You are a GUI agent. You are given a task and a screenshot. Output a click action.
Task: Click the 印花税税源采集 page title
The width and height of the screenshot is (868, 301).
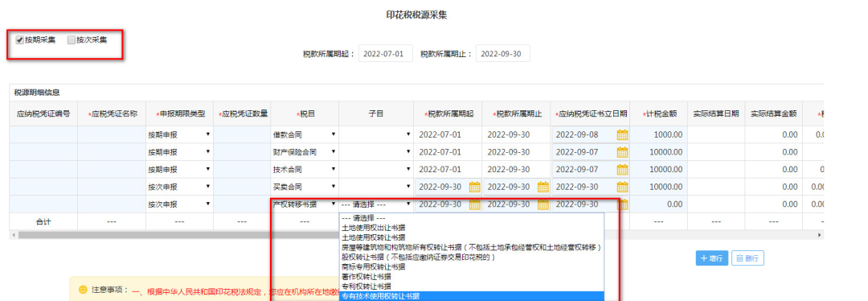click(417, 15)
